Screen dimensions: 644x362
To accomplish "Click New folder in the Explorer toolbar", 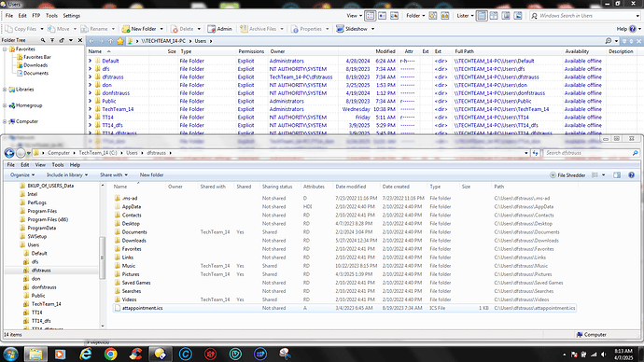I will 151,174.
